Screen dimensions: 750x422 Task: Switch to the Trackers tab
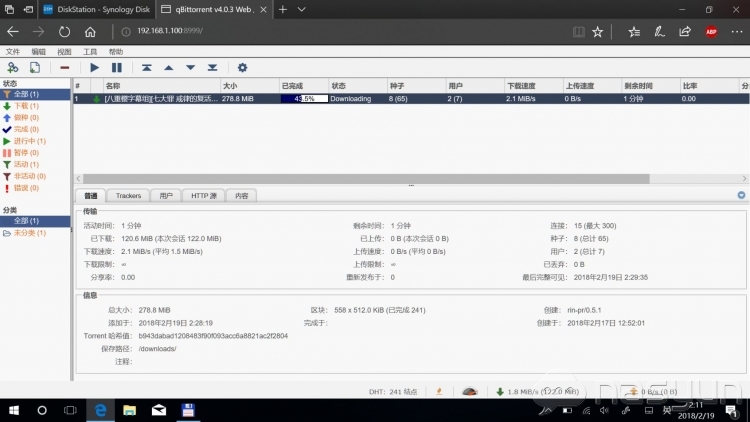pos(128,196)
